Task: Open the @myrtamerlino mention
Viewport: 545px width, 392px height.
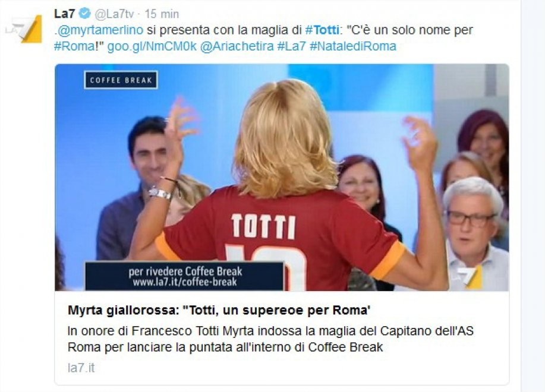Action: [100, 30]
